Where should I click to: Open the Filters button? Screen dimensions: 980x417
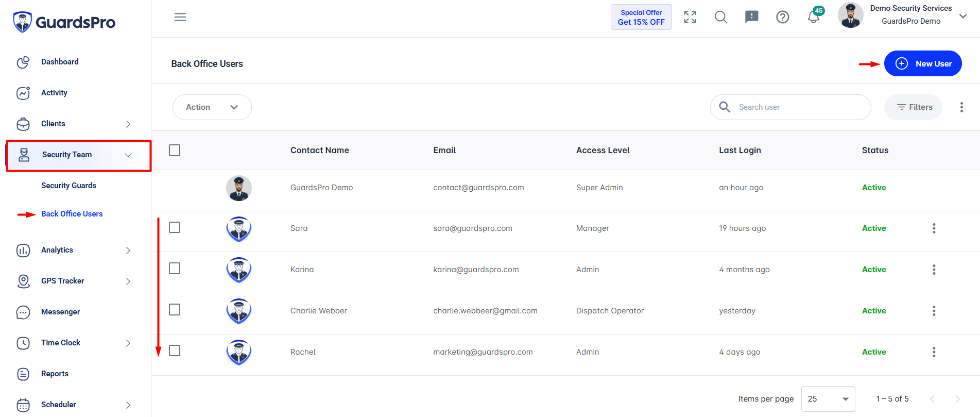point(913,107)
